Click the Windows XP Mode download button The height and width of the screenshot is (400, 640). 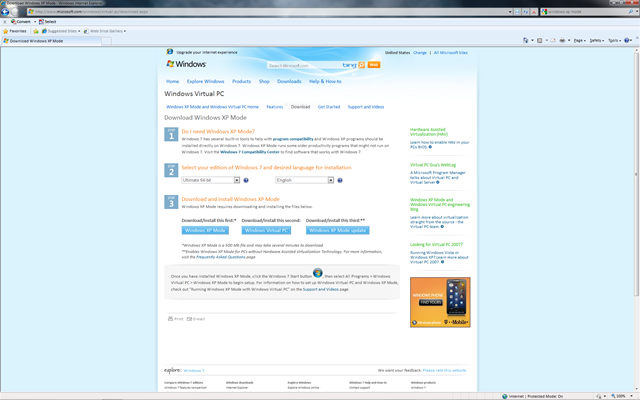pyautogui.click(x=205, y=230)
